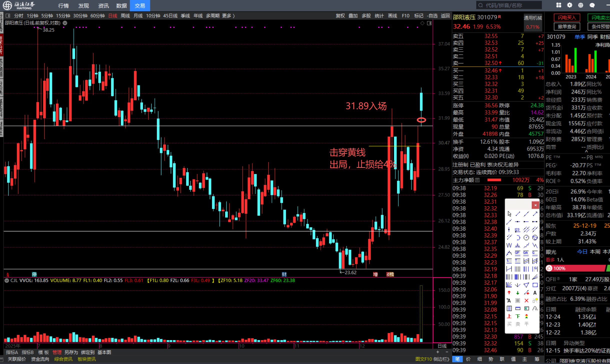Viewport: 610px width, 364px height.
Task: Toggle the 侧边栏 sidebar at the bottom
Action: 441,359
